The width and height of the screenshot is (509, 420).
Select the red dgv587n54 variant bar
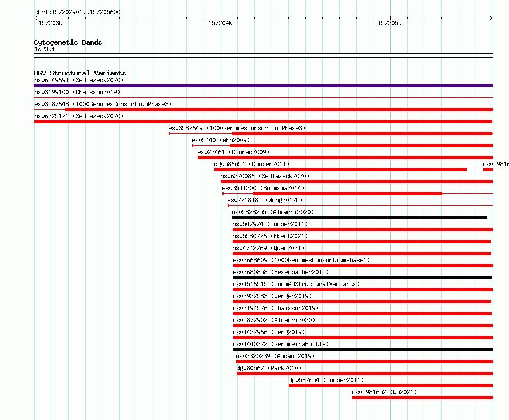coord(391,386)
